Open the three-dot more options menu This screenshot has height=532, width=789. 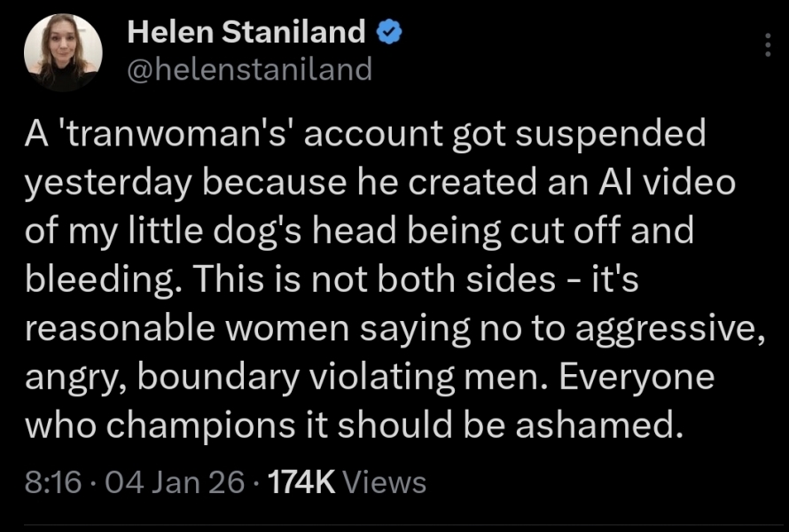(x=767, y=44)
